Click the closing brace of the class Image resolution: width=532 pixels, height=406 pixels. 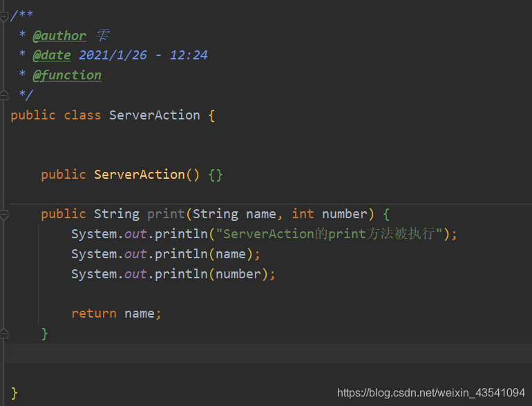click(x=14, y=393)
